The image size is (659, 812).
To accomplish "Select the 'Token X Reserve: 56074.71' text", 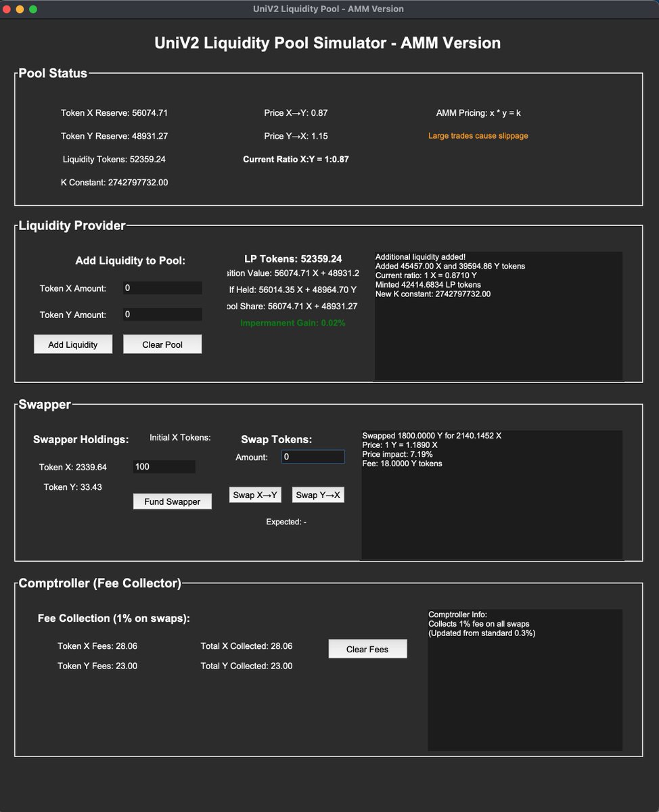I will point(114,113).
